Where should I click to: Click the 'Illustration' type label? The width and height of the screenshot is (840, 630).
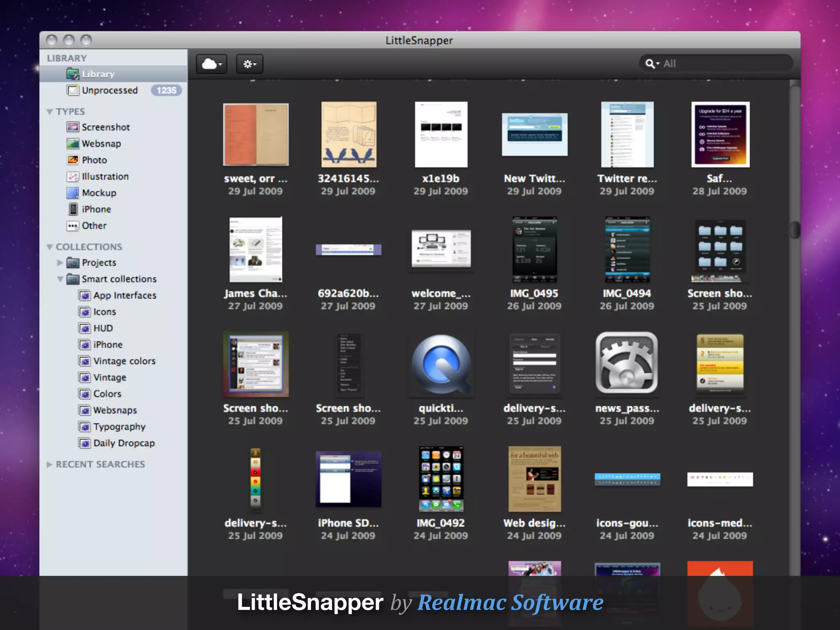coord(105,176)
